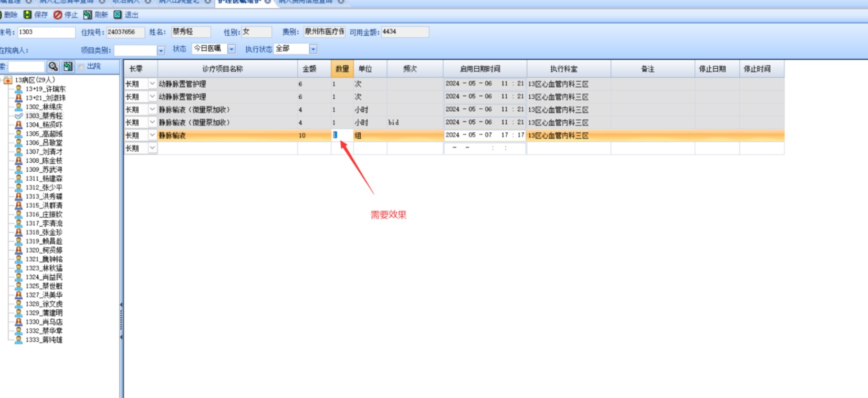Click the patient search input field
The width and height of the screenshot is (868, 398).
26,67
